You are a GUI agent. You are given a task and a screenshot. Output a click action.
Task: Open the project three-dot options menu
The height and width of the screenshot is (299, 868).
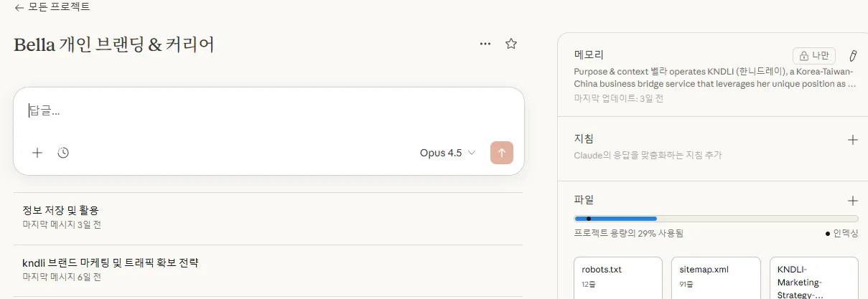485,44
